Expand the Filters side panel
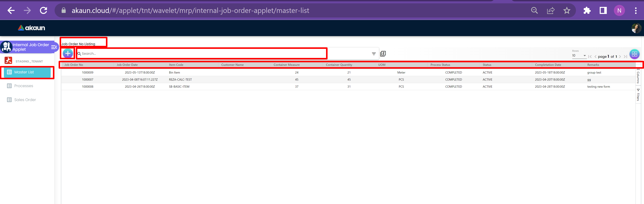Image resolution: width=644 pixels, height=204 pixels. click(638, 95)
